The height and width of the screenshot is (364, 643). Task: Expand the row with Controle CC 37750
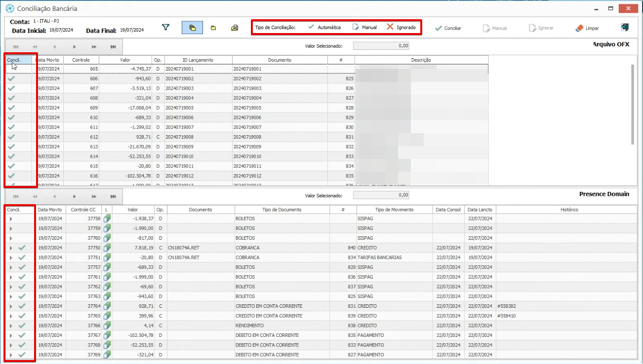pyautogui.click(x=11, y=248)
